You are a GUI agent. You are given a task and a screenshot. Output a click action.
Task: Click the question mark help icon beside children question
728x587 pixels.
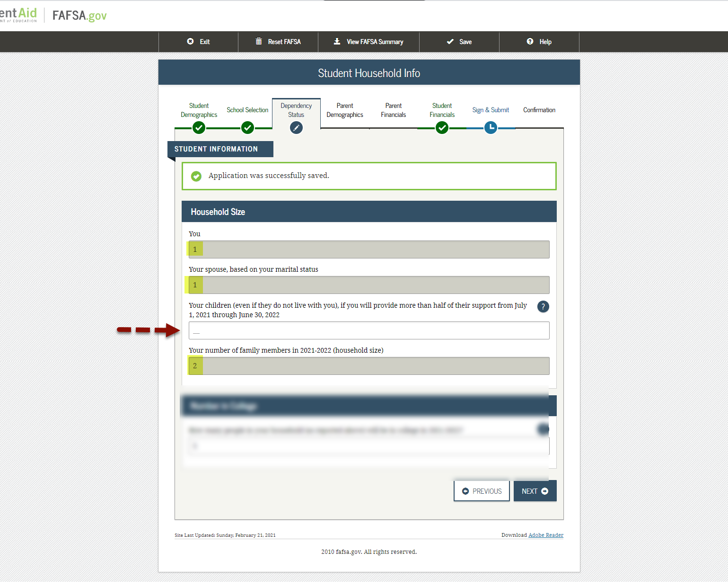543,307
